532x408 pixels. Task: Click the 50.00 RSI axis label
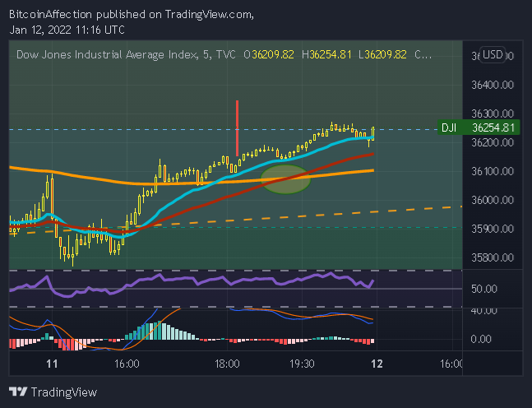pos(484,289)
